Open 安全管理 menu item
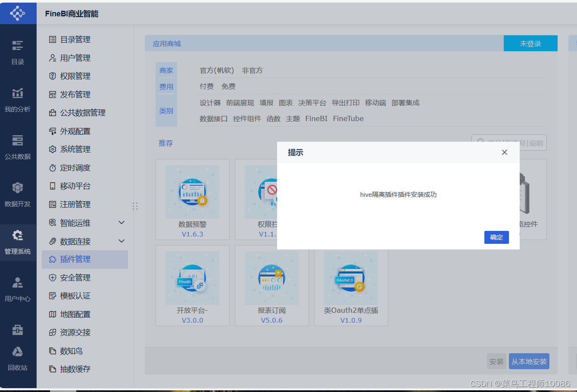Image resolution: width=577 pixels, height=392 pixels. pos(85,278)
